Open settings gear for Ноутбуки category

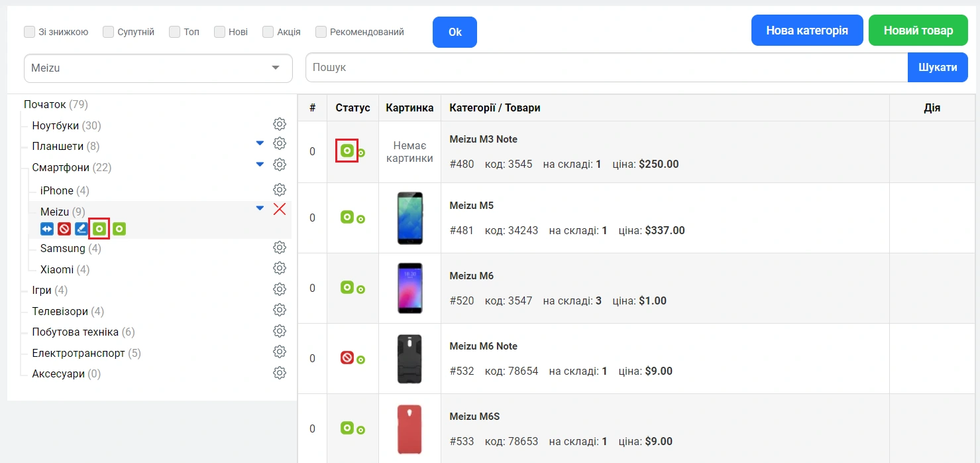[280, 124]
